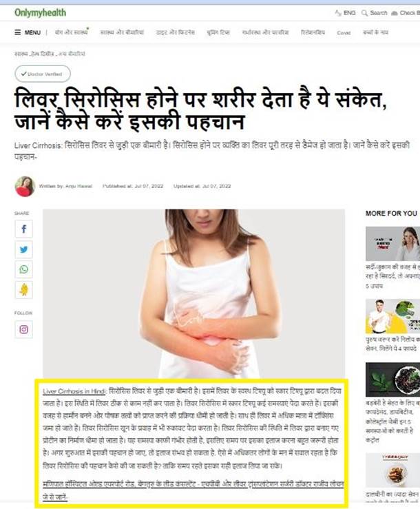
Task: Open the first Hindi navigation menu item
Action: pos(72,32)
